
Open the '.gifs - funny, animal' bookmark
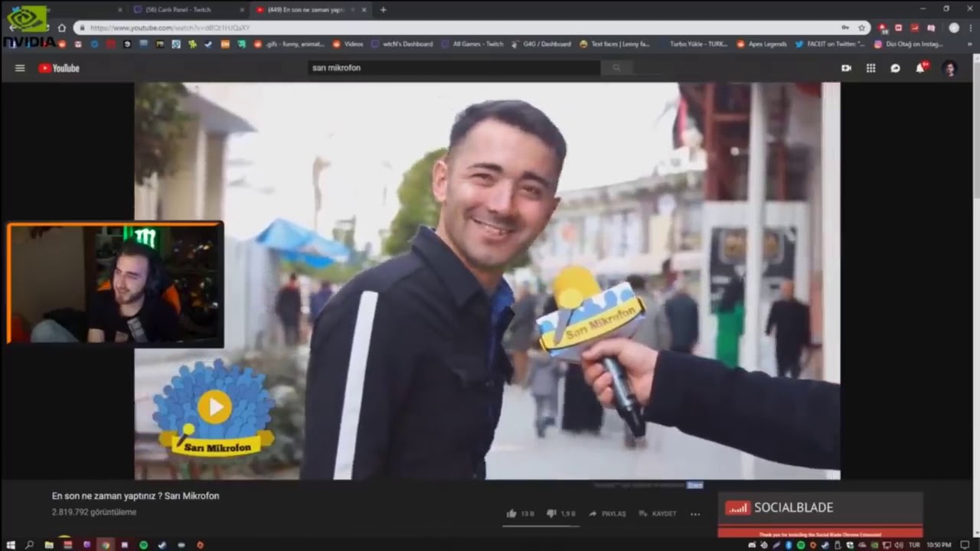coord(288,44)
